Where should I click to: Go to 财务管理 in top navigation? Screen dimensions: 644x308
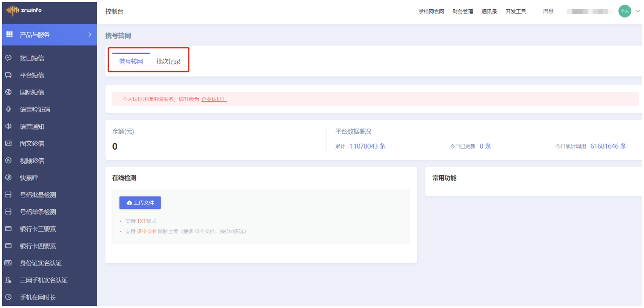click(x=463, y=11)
